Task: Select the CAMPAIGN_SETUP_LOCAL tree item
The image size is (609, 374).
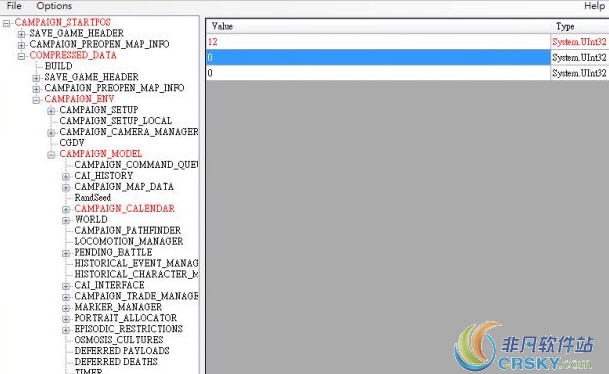Action: (x=116, y=121)
